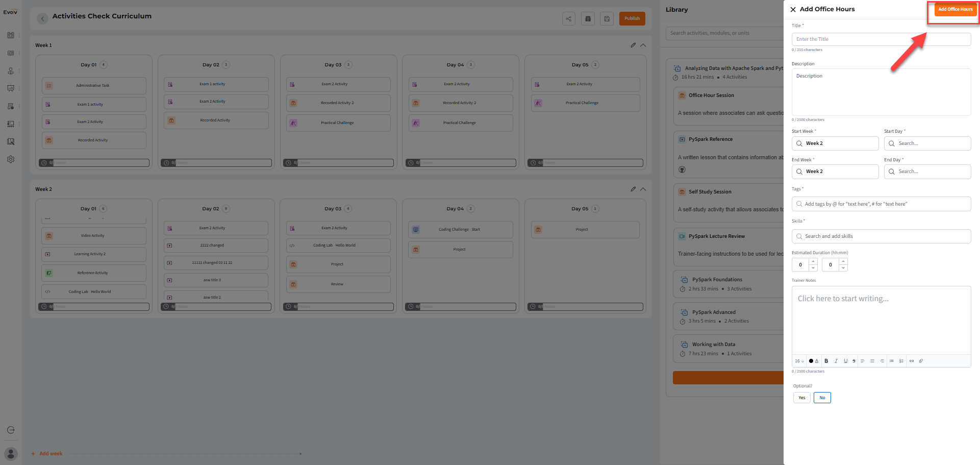Click the paperclip attachment icon

click(921, 361)
